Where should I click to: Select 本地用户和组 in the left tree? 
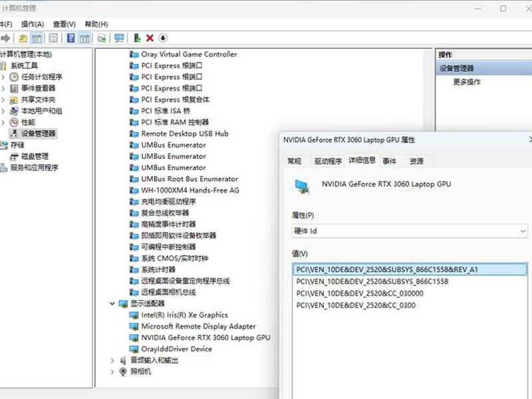coord(42,110)
